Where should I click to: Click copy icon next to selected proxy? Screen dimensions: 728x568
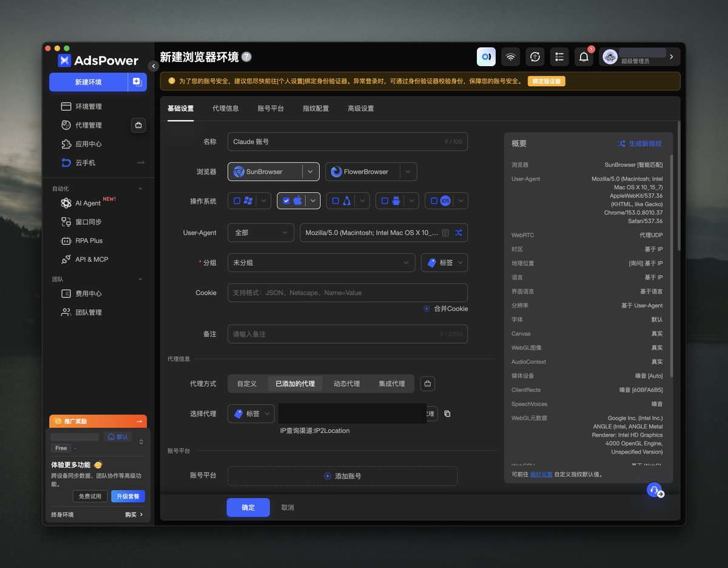(447, 414)
